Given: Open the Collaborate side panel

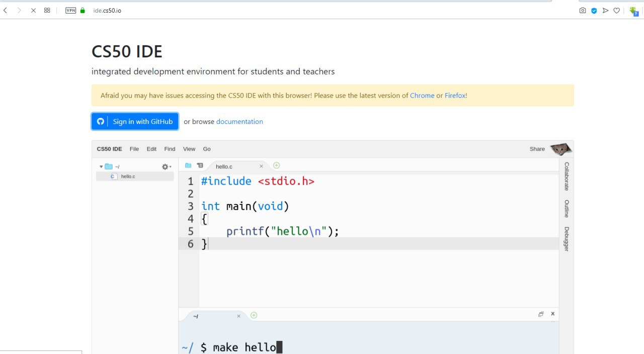Looking at the screenshot, I should point(566,176).
